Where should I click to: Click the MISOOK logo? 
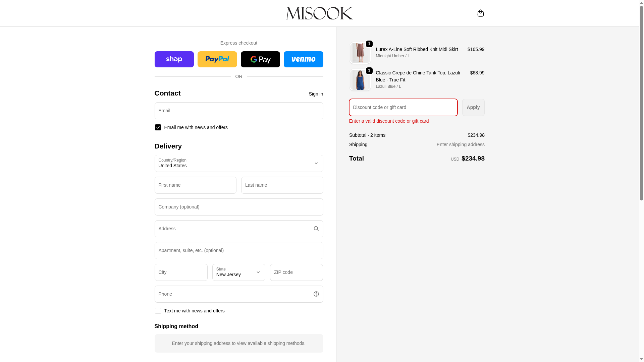tap(319, 13)
